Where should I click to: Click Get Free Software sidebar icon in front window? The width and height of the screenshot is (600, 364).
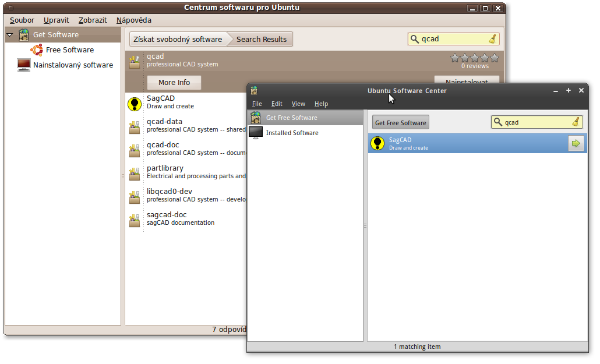(x=256, y=118)
